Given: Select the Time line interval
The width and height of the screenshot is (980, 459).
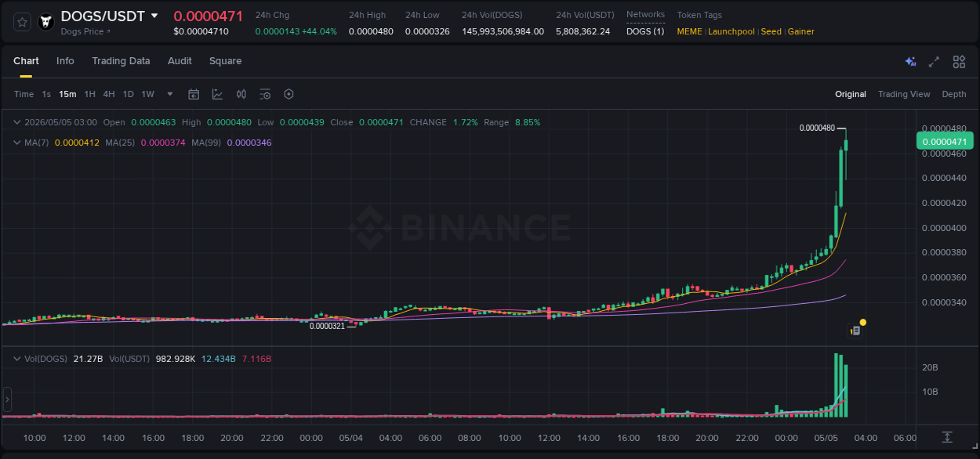Looking at the screenshot, I should (x=24, y=94).
